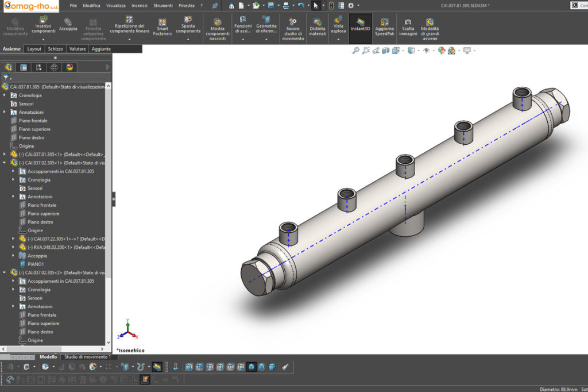This screenshot has width=588, height=392.
Task: Open the apply scene icon in view toolbar
Action: pyautogui.click(x=451, y=51)
